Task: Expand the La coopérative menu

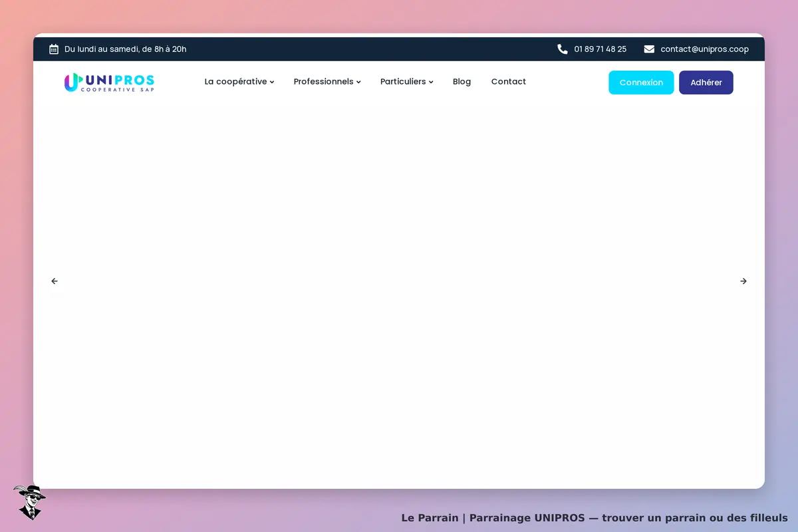Action: (239, 82)
